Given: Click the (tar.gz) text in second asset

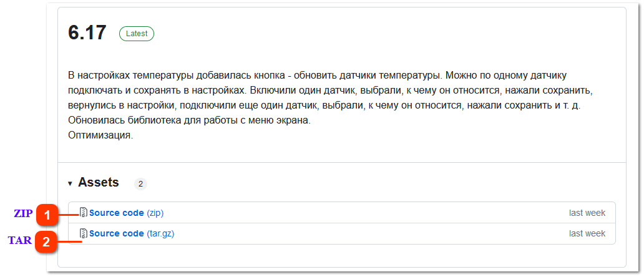Looking at the screenshot, I should (x=160, y=233).
